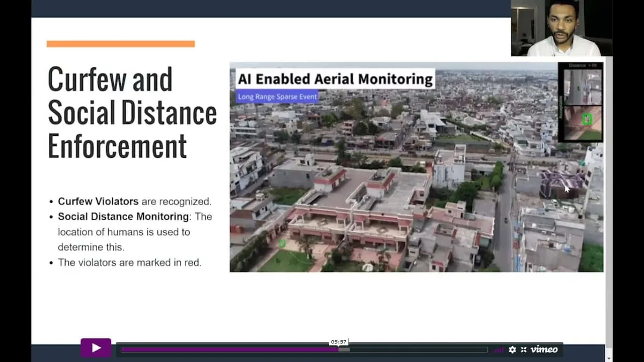644x362 pixels.
Task: Click the aerial monitoring drone image
Action: (417, 167)
